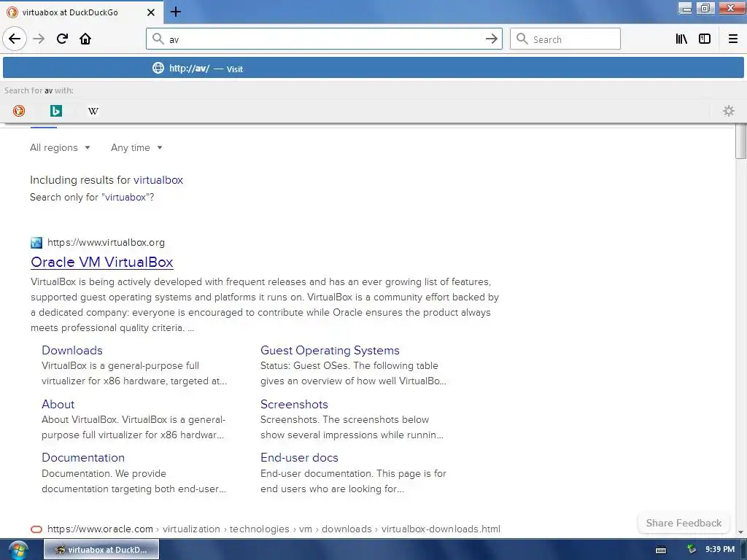Viewport: 747px width, 560px height.
Task: Open the Library bookmarks icon
Action: (x=681, y=39)
